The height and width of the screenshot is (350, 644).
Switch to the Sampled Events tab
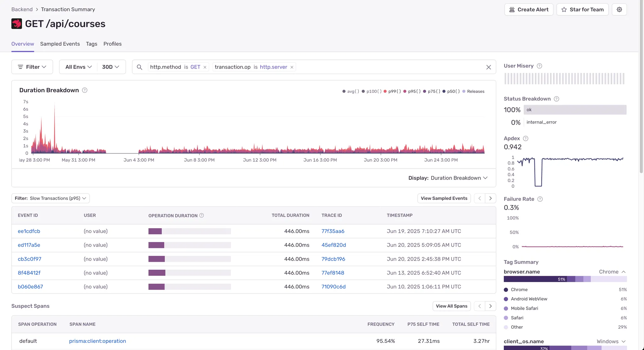pos(60,44)
